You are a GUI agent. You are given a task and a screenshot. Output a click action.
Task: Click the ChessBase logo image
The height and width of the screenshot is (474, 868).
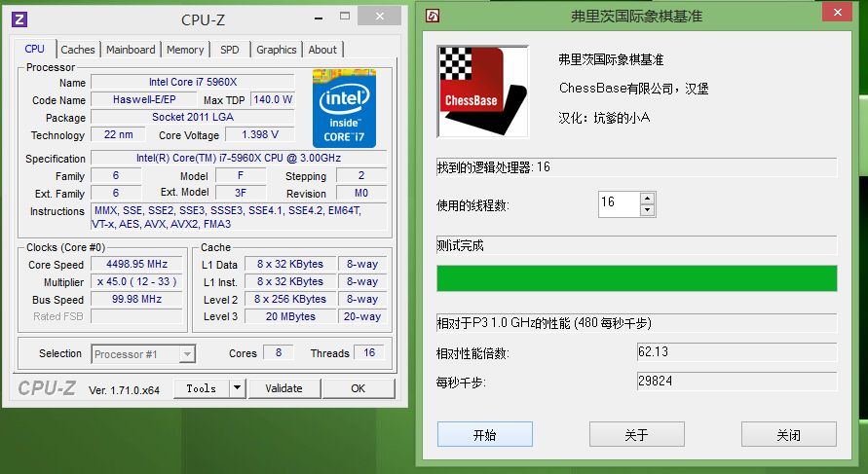point(482,91)
